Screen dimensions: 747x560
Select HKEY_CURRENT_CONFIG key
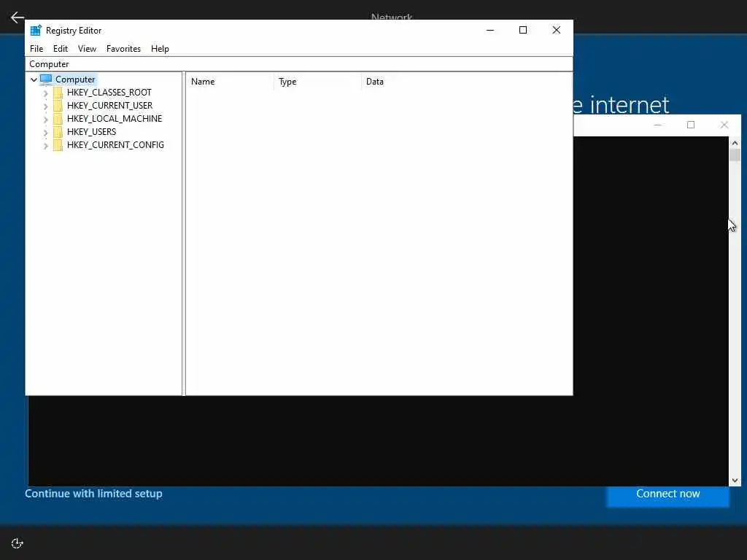(x=115, y=145)
